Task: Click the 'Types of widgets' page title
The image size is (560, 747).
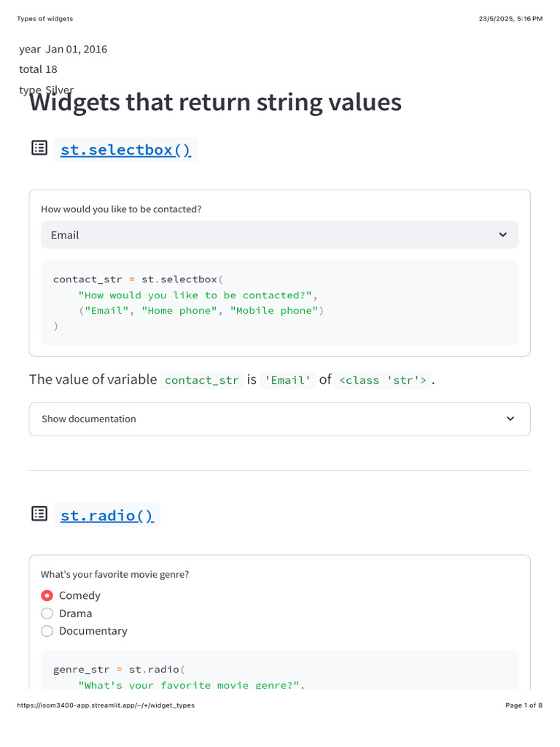Action: pos(44,19)
